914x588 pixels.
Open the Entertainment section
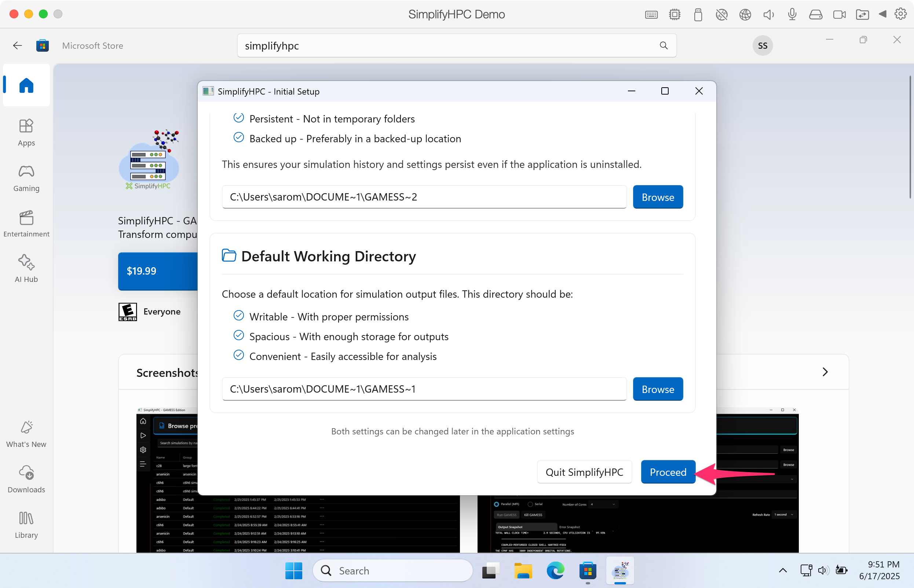pyautogui.click(x=26, y=223)
